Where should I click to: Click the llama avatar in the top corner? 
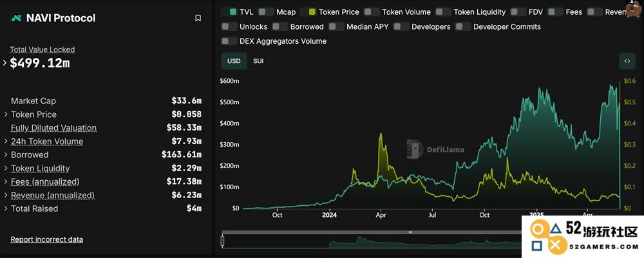tap(634, 8)
